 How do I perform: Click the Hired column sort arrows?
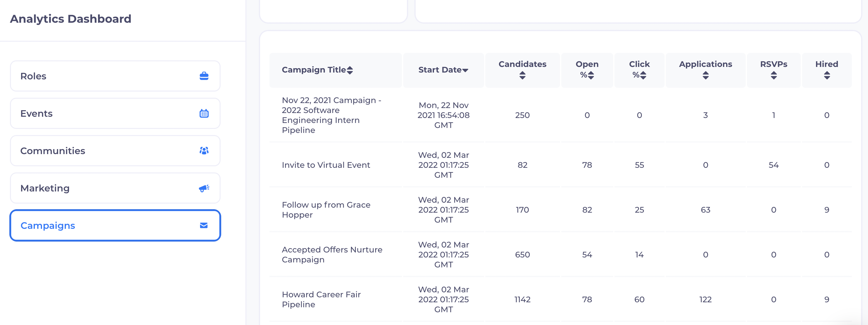click(827, 76)
